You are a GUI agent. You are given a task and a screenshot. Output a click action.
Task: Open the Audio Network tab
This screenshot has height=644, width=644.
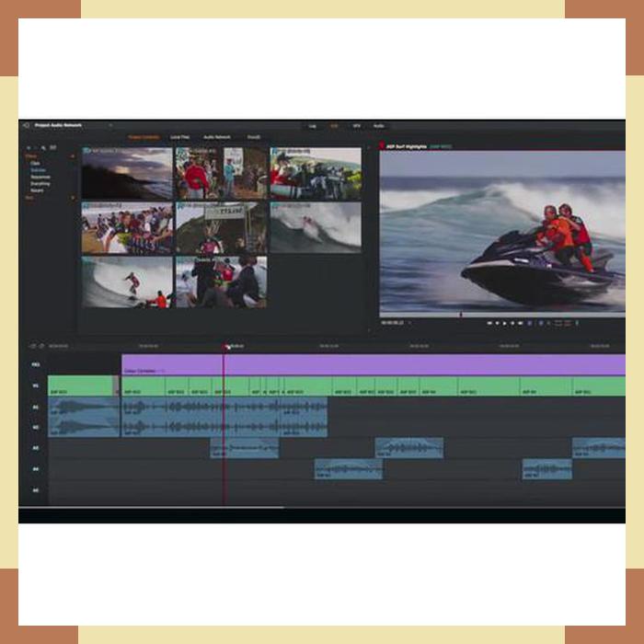[217, 137]
